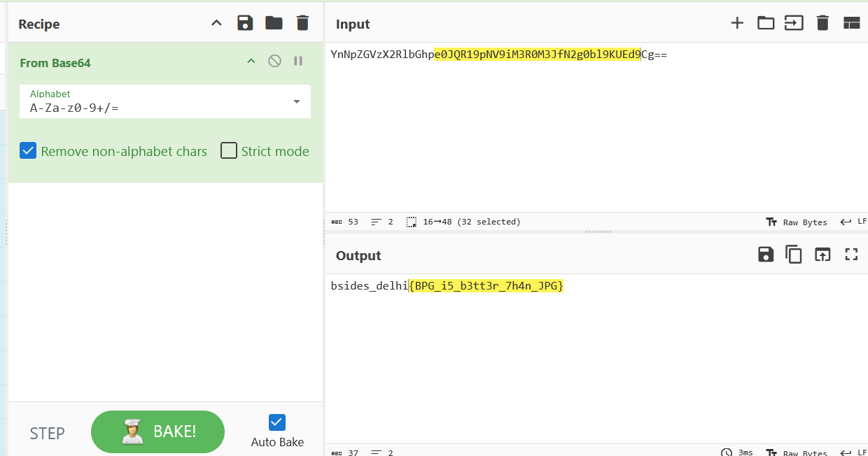Click the green BAKE! button

pos(157,432)
